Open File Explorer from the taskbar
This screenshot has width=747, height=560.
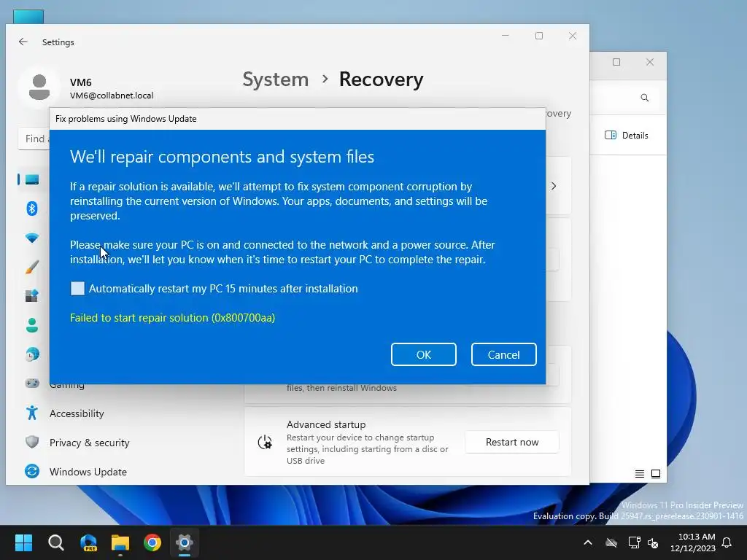coord(120,542)
